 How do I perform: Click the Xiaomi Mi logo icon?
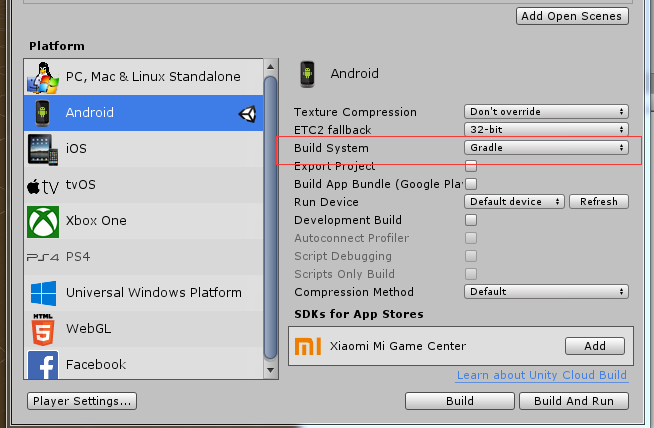tap(311, 346)
